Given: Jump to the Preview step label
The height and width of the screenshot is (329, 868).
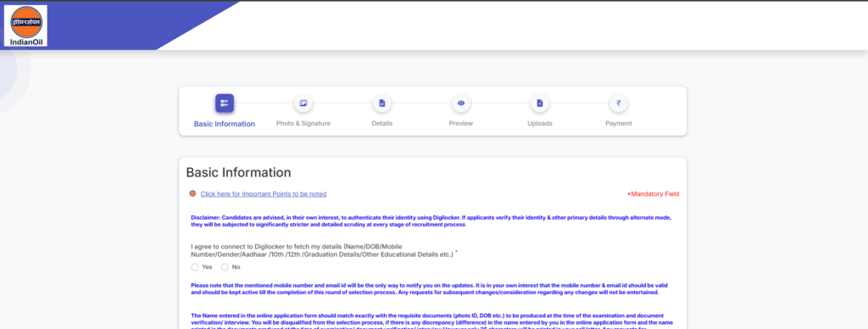Looking at the screenshot, I should point(461,124).
